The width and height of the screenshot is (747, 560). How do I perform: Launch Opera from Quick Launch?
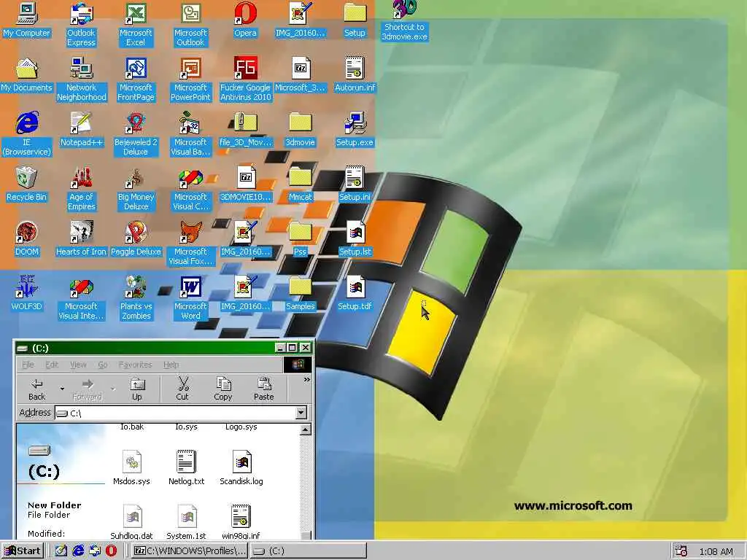point(111,551)
